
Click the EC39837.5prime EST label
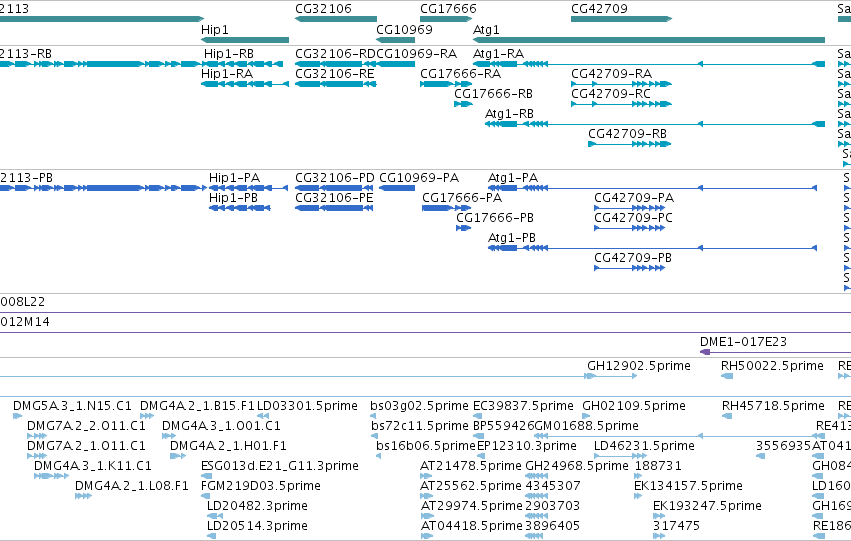coord(523,406)
